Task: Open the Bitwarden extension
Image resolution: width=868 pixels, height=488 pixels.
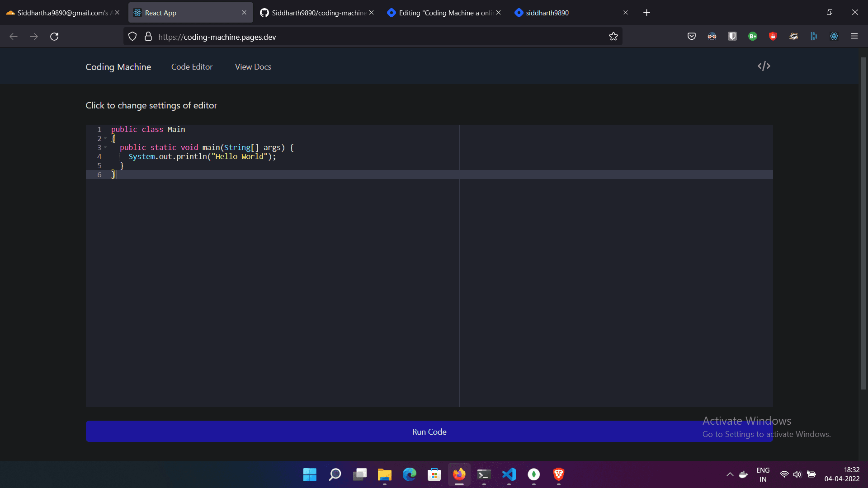Action: (732, 37)
